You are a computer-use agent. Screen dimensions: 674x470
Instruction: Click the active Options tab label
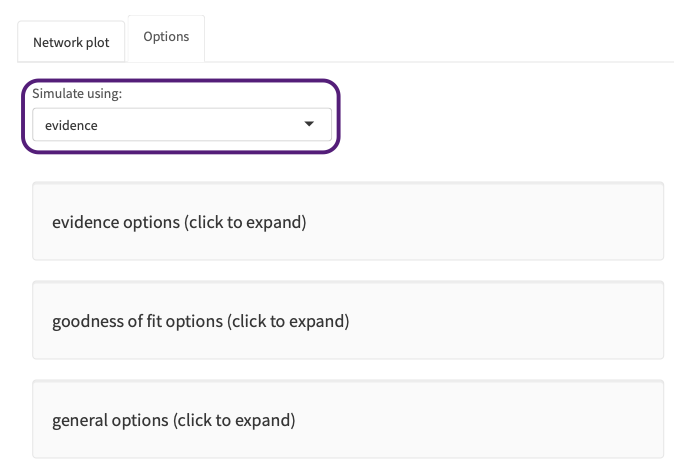click(x=166, y=37)
